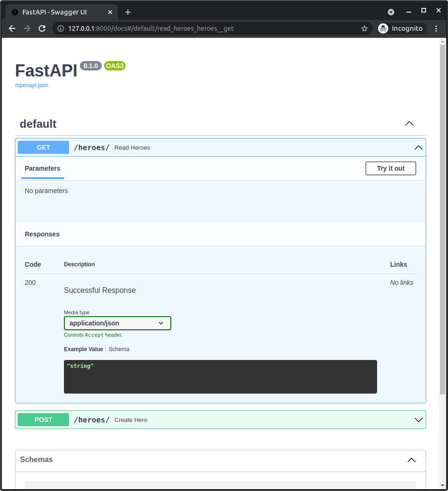Click the OAS3 badge next to FastAPI
This screenshot has width=448, height=491.
coord(114,66)
